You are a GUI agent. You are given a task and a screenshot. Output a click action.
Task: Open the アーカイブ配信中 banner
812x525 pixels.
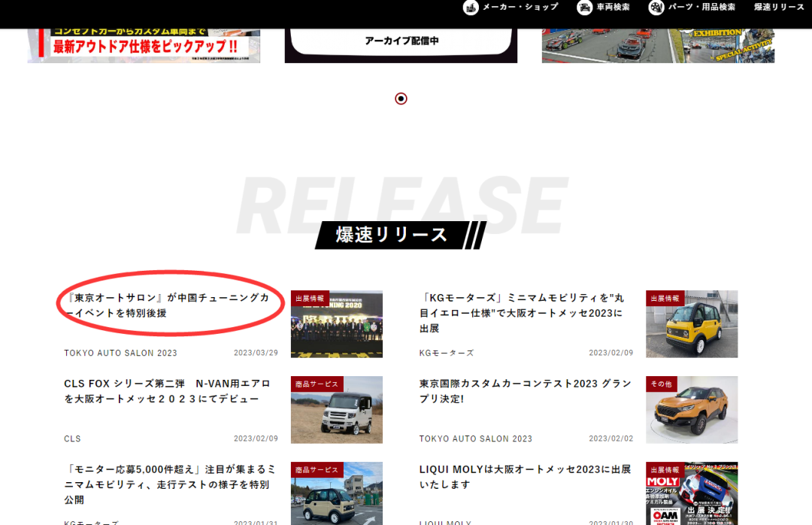click(401, 46)
